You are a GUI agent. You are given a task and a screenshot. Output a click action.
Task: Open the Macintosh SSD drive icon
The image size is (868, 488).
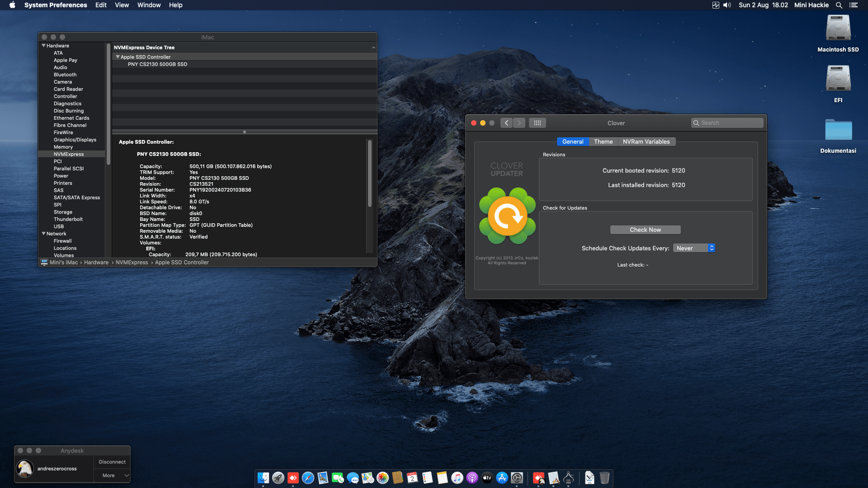pos(838,29)
